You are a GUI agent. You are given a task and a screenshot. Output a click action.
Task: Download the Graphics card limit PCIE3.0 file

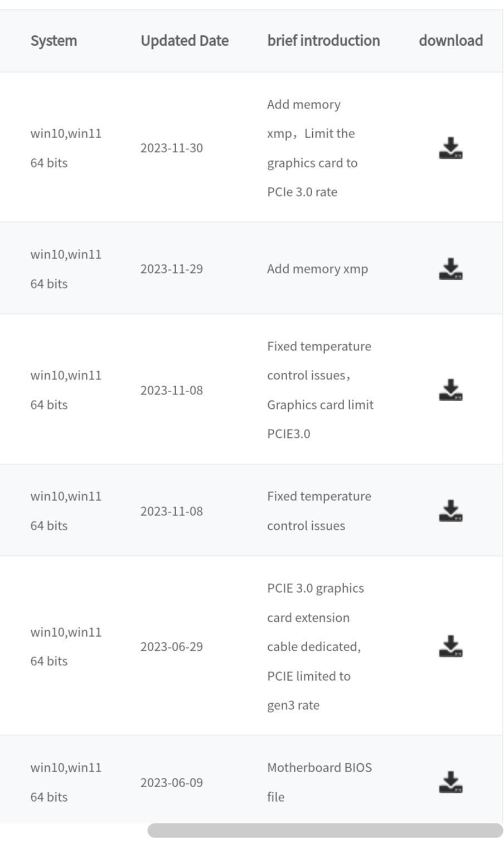click(450, 390)
